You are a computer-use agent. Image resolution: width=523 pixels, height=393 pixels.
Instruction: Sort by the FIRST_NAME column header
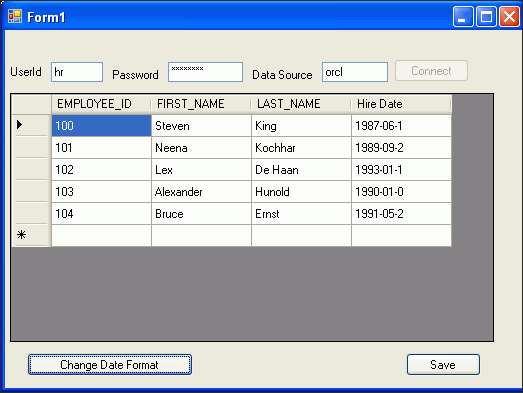pyautogui.click(x=201, y=104)
